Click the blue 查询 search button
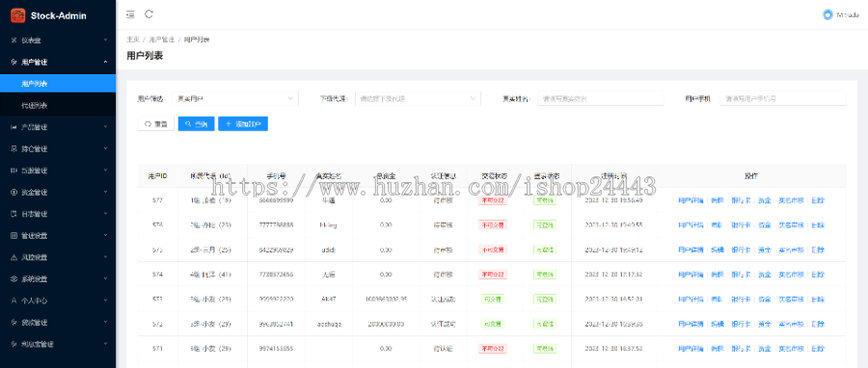This screenshot has width=868, height=368. click(x=196, y=123)
